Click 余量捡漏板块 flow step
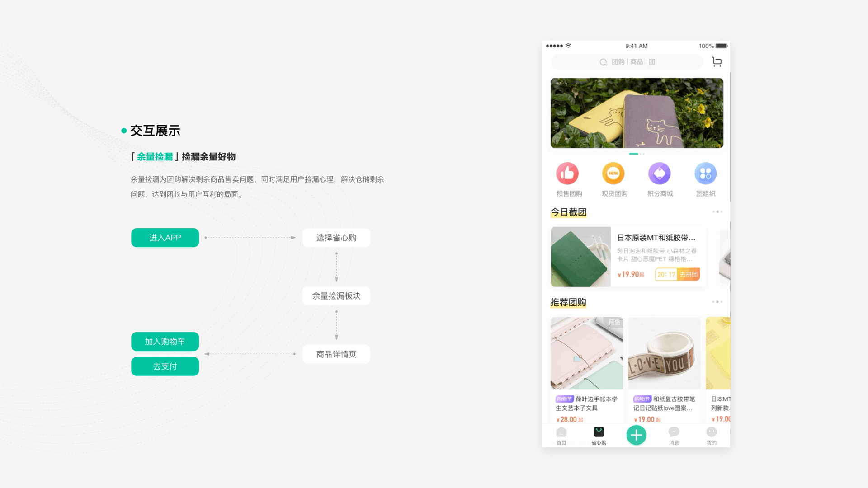Viewport: 868px width, 488px height. tap(336, 296)
